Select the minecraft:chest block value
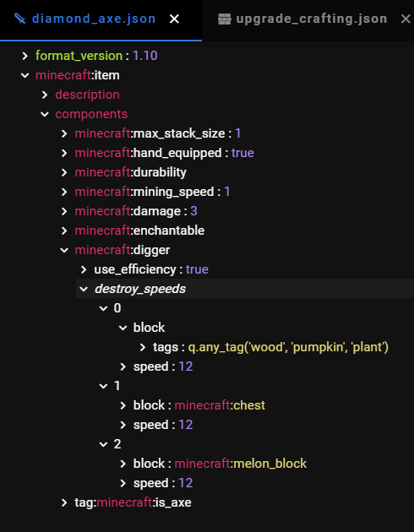Viewport: 414px width, 532px height. (x=220, y=405)
